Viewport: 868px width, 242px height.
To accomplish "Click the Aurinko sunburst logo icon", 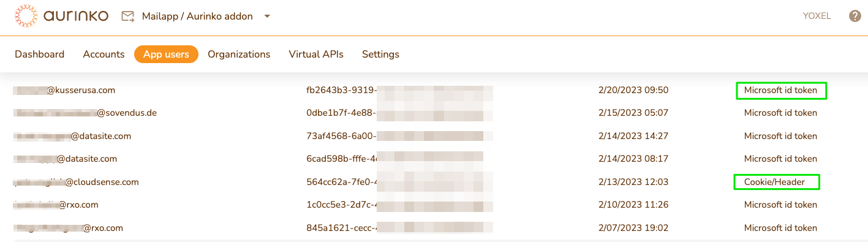I will [x=25, y=16].
